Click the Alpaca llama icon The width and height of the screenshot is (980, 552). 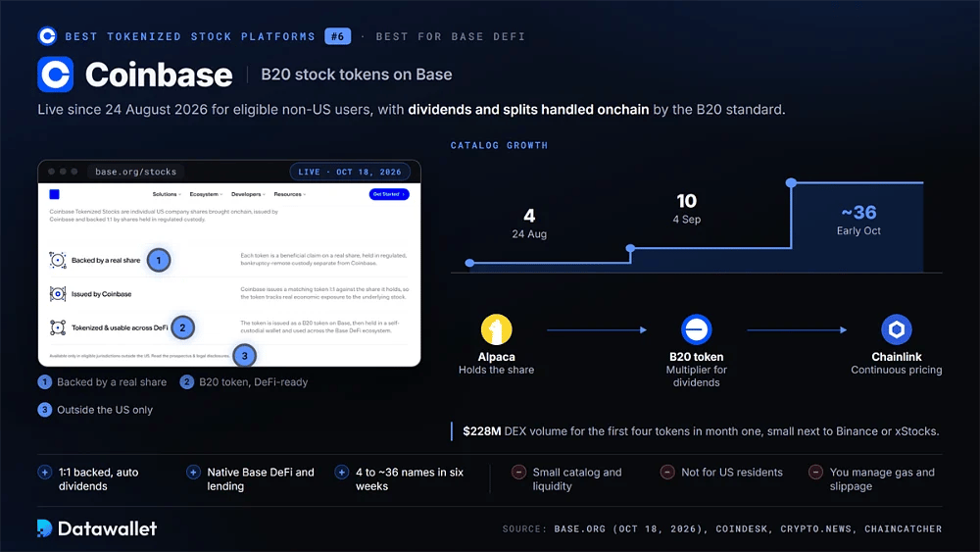point(496,329)
